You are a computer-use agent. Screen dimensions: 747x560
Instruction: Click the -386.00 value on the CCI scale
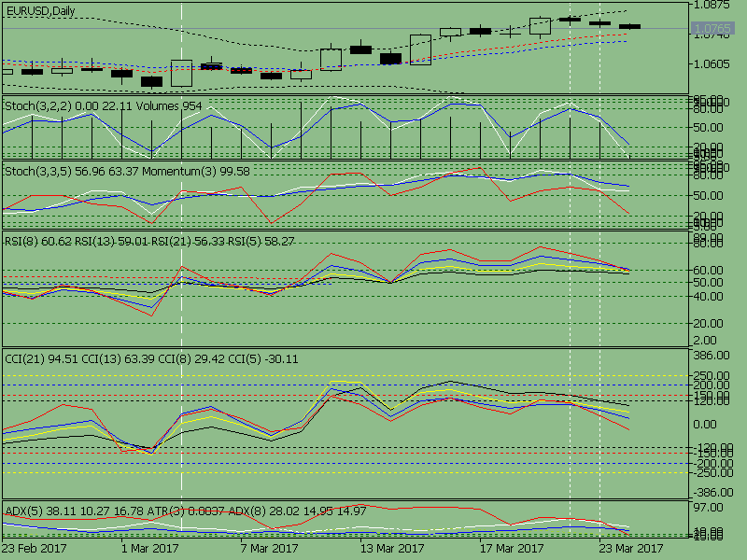coord(713,493)
